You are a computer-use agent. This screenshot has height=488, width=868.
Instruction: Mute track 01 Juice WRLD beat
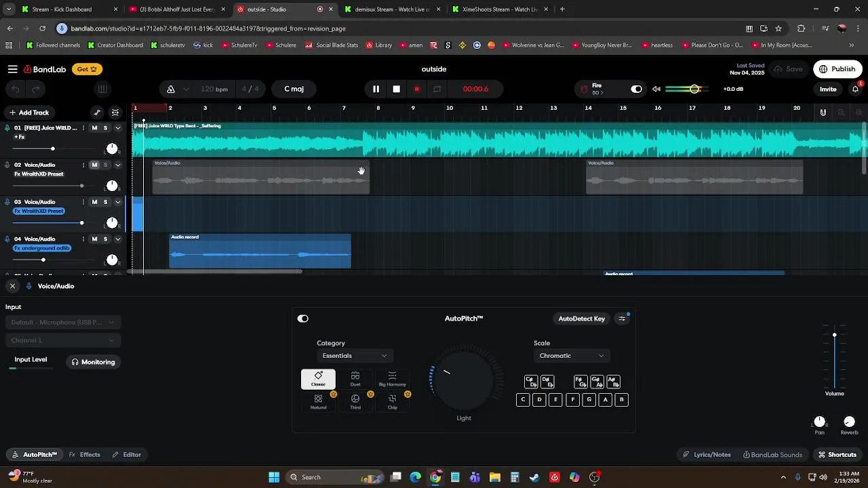point(94,128)
